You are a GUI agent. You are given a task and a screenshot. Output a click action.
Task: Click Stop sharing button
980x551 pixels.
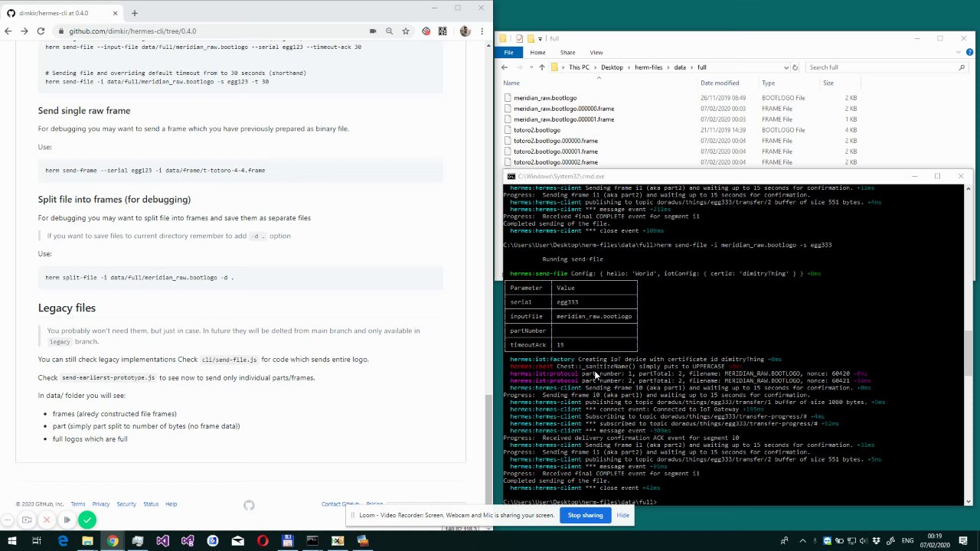585,515
